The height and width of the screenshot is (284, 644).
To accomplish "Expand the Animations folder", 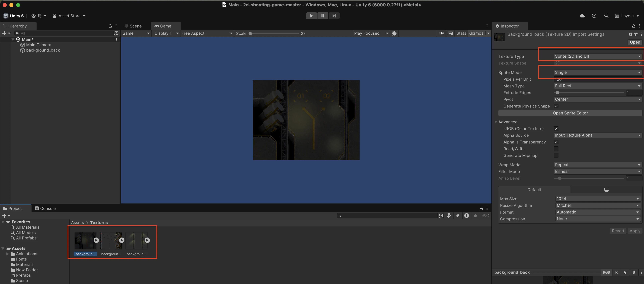I will 8,254.
